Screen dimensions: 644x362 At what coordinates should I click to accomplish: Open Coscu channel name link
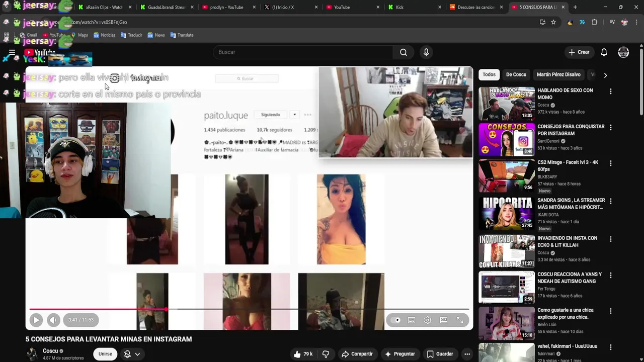(50, 351)
